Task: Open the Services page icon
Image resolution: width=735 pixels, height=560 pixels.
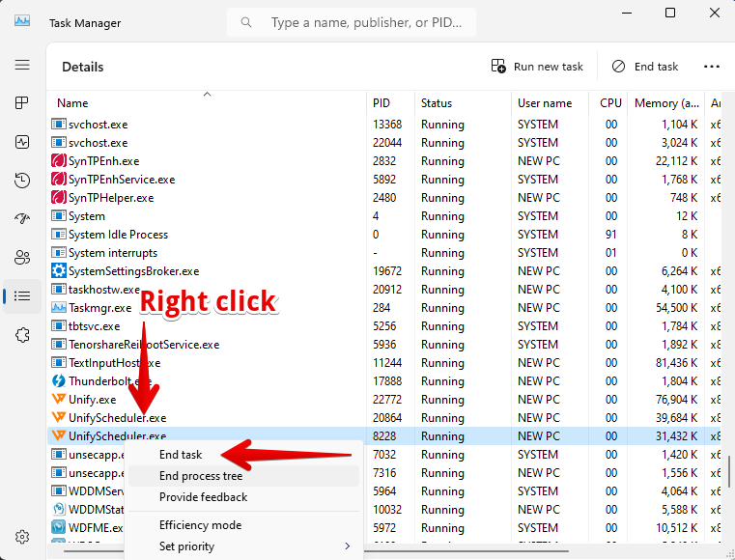Action: coord(22,335)
